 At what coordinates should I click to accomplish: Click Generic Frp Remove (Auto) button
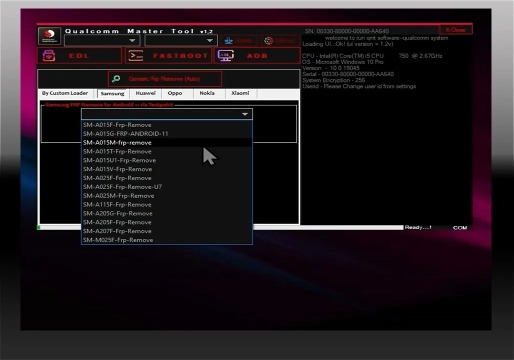(x=165, y=79)
